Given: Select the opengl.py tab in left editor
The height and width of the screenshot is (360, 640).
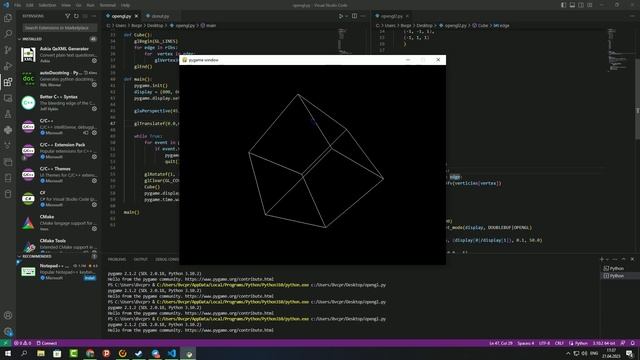Looking at the screenshot, I should coord(121,16).
